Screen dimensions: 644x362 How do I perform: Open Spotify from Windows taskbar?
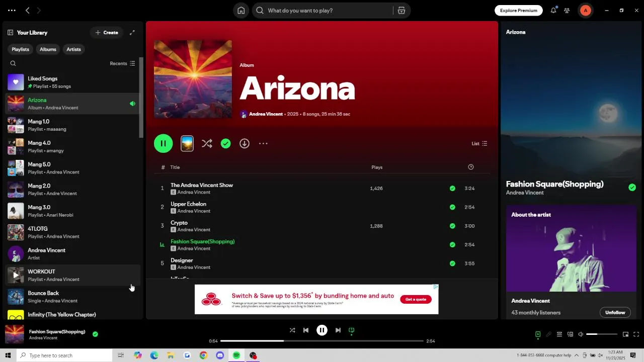[x=236, y=355]
